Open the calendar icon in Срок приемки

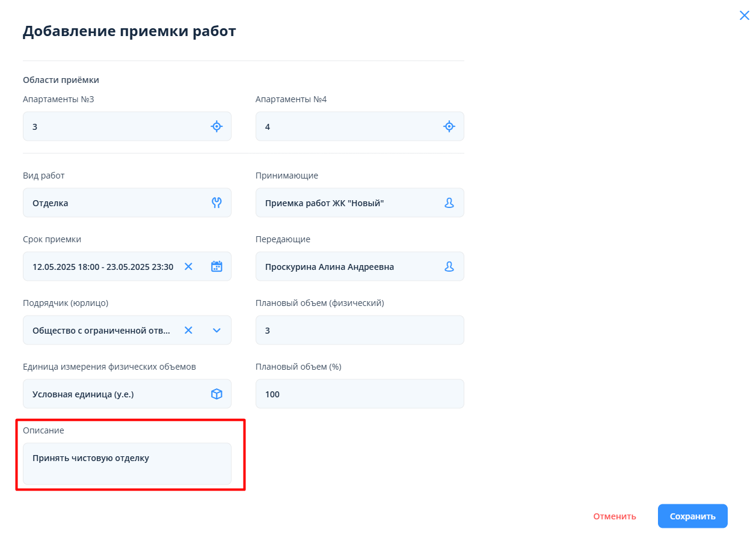(217, 266)
